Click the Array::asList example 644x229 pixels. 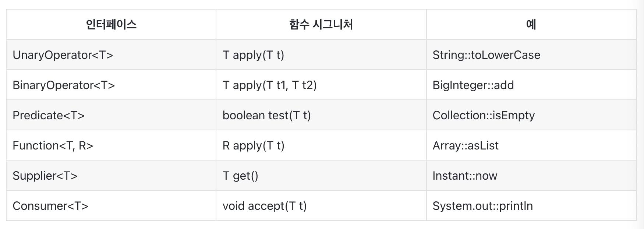click(466, 145)
